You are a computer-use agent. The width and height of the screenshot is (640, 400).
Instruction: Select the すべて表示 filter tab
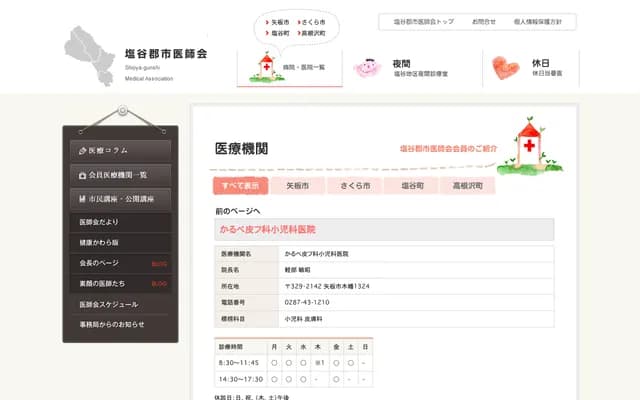pyautogui.click(x=240, y=186)
